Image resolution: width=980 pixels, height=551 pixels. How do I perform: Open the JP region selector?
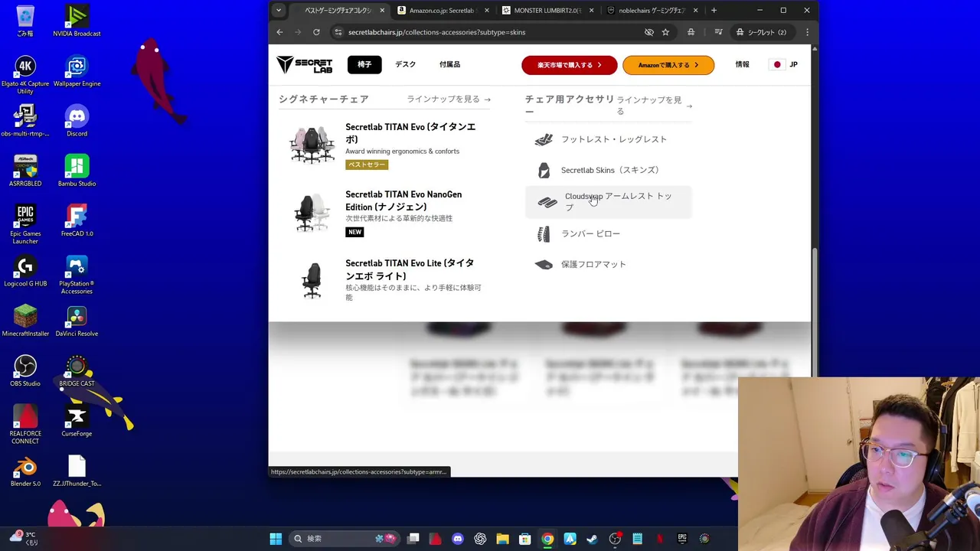point(785,65)
